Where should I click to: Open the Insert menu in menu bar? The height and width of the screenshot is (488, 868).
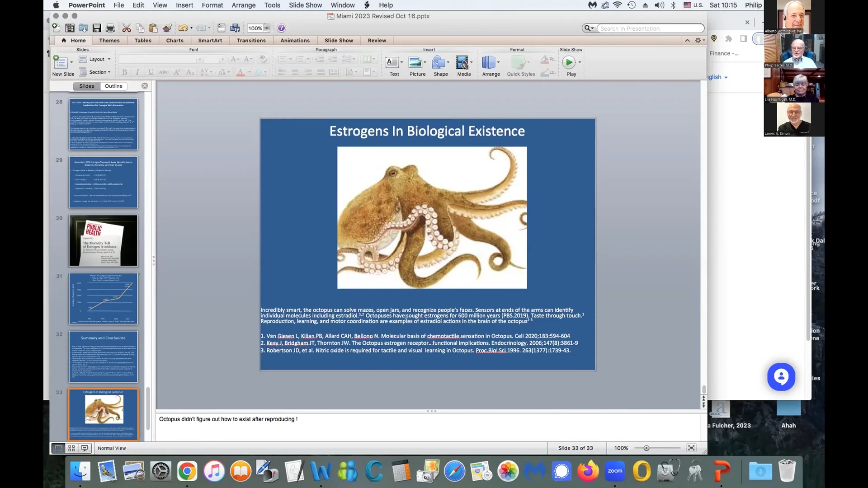point(184,5)
